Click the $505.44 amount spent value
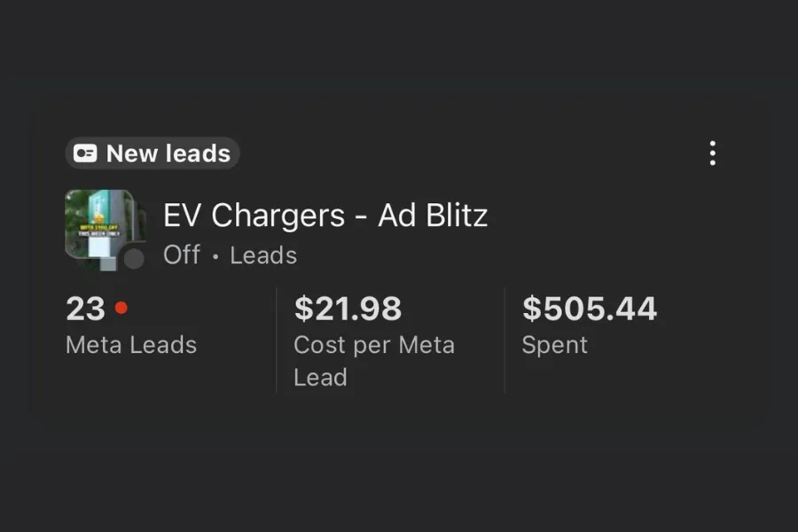The width and height of the screenshot is (798, 532). pyautogui.click(x=589, y=309)
